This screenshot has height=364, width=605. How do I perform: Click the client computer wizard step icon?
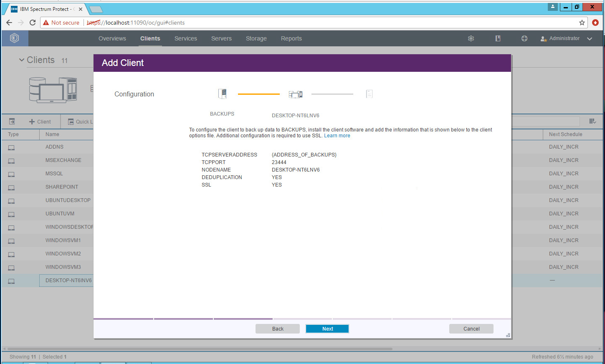point(296,94)
